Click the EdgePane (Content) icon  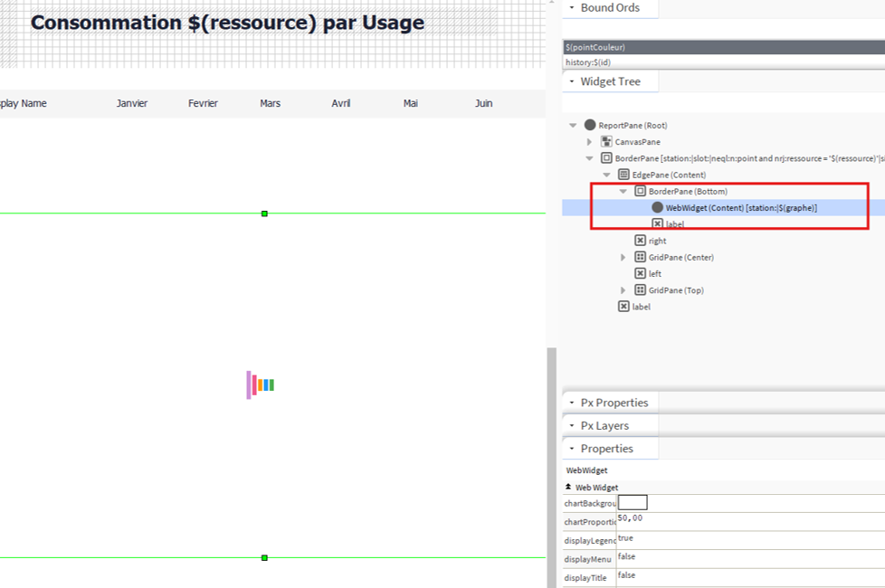(623, 175)
